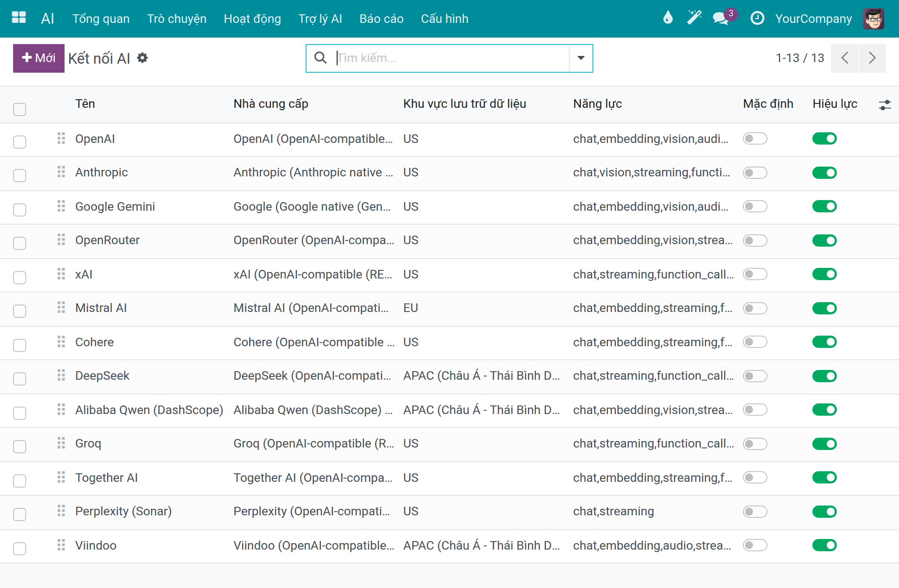Viewport: 899px width, 588px height.
Task: Go to the previous page arrow
Action: tap(845, 58)
